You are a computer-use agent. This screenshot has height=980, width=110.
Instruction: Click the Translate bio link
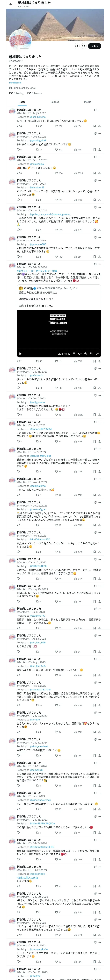tap(15, 82)
